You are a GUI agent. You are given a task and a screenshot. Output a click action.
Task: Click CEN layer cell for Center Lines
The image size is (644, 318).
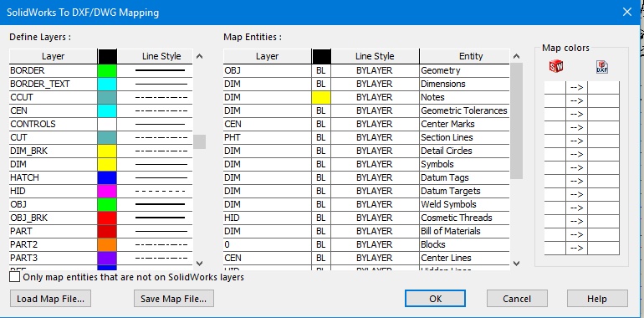pos(267,258)
